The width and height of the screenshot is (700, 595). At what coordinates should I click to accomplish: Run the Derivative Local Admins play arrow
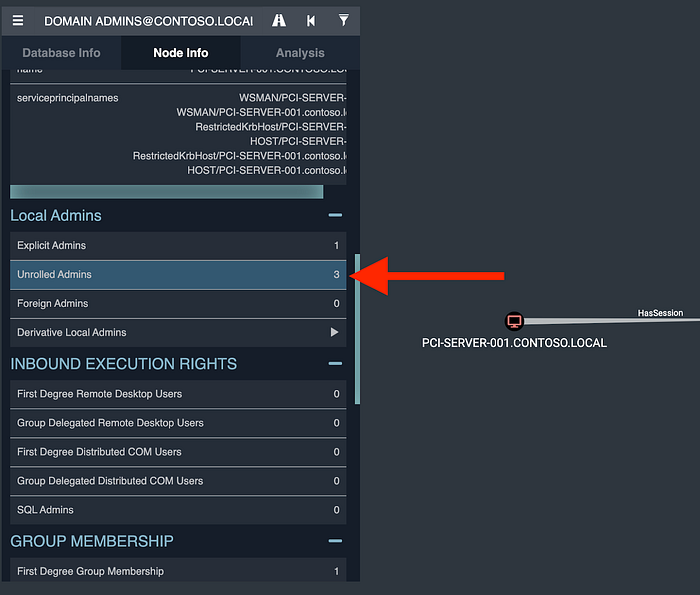[x=334, y=332]
